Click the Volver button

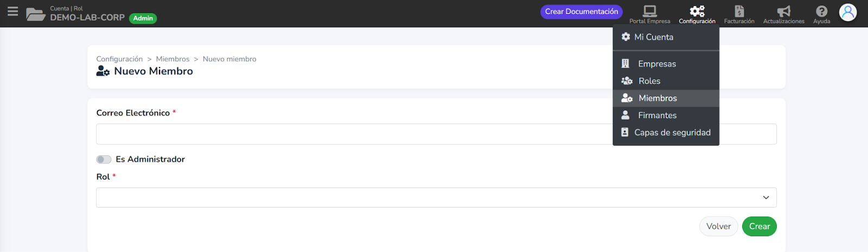pyautogui.click(x=718, y=227)
